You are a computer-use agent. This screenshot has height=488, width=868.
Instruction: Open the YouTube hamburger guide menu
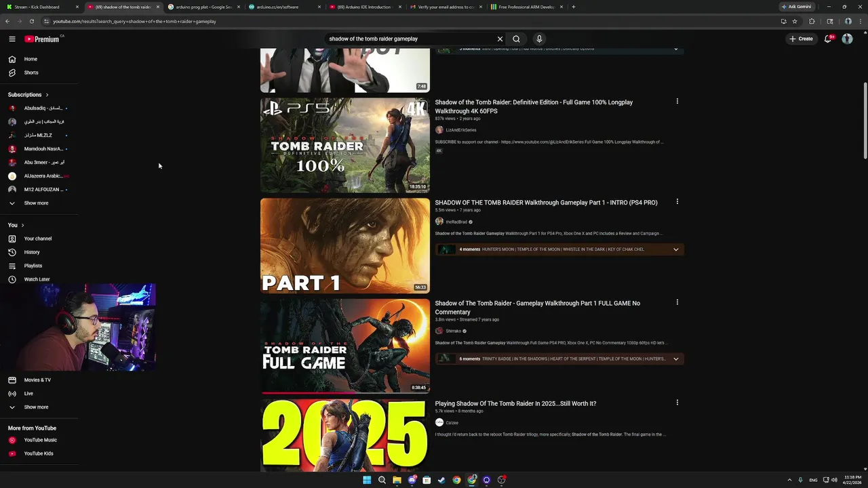12,39
